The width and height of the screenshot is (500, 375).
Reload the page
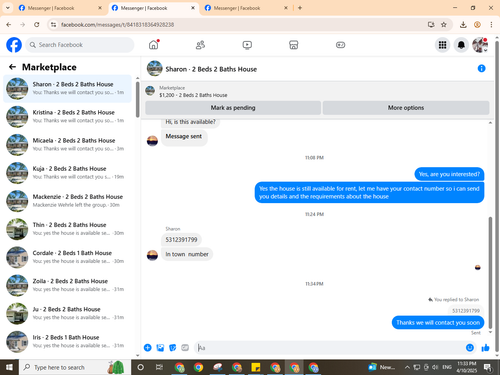pyautogui.click(x=37, y=25)
